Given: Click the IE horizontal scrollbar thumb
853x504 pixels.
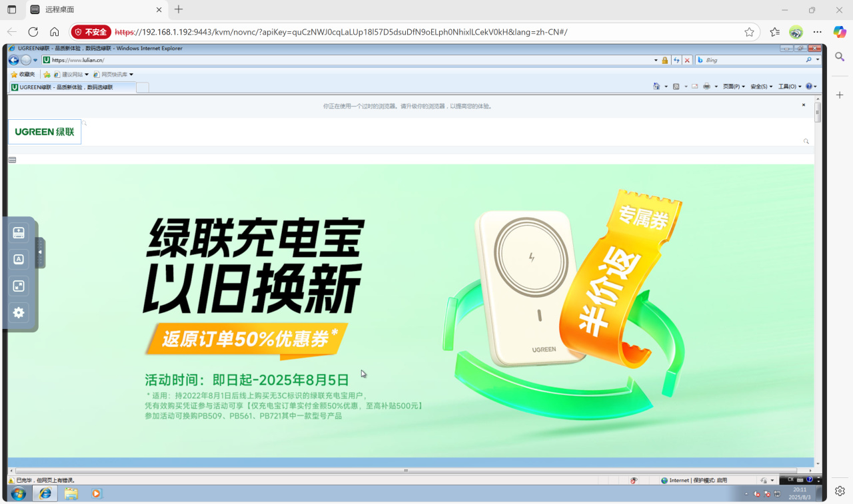Looking at the screenshot, I should pyautogui.click(x=406, y=471).
